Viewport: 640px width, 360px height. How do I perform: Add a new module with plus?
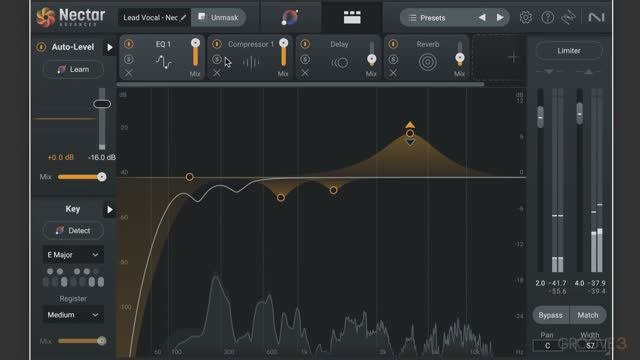[513, 58]
